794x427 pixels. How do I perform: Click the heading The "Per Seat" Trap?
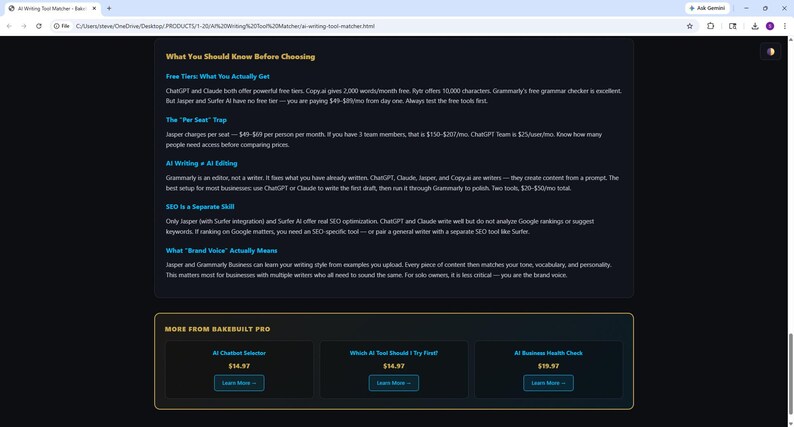196,120
